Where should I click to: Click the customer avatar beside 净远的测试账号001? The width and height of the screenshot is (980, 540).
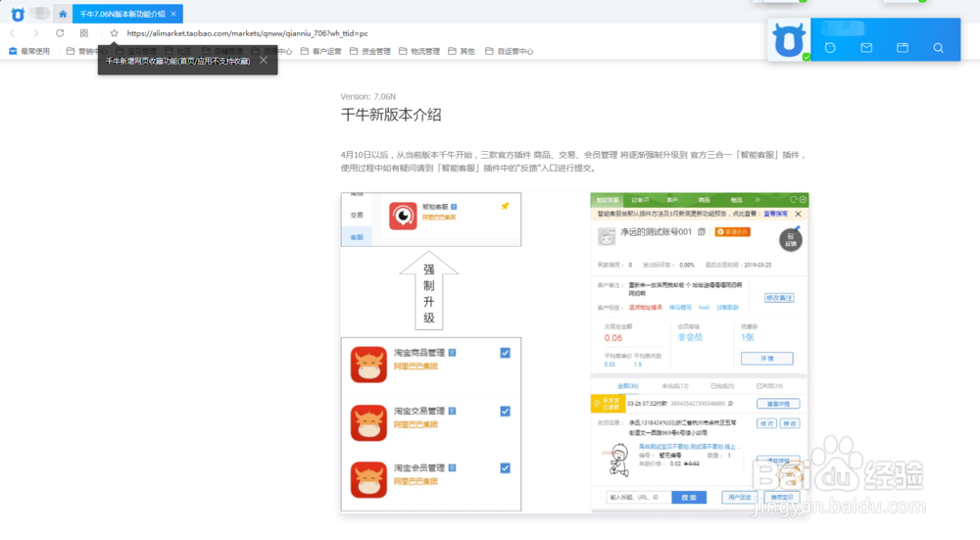click(607, 236)
